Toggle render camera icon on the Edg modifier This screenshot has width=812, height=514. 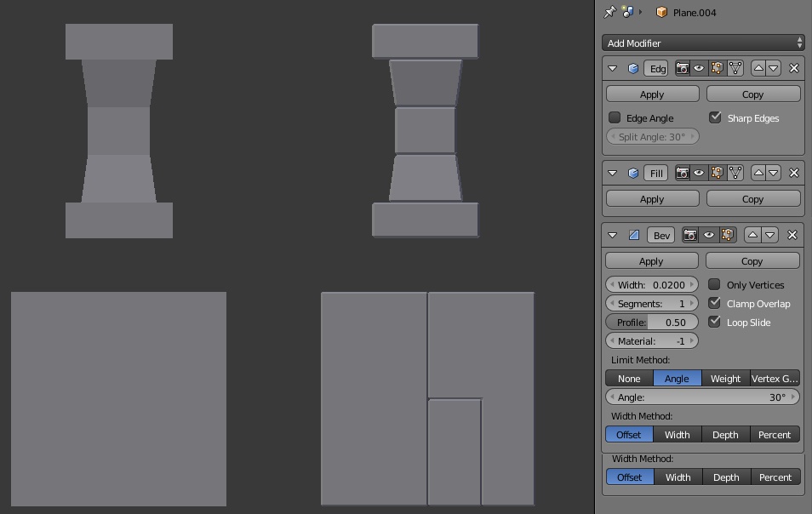(683, 68)
